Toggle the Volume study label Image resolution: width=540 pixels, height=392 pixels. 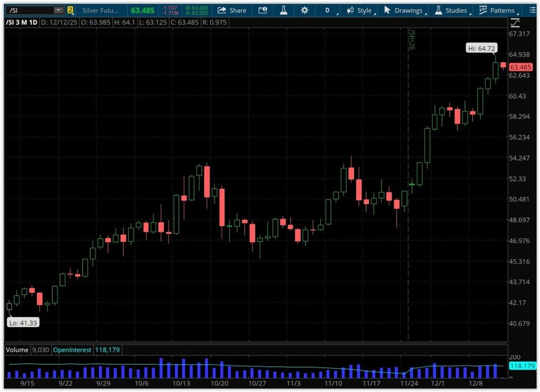click(16, 350)
